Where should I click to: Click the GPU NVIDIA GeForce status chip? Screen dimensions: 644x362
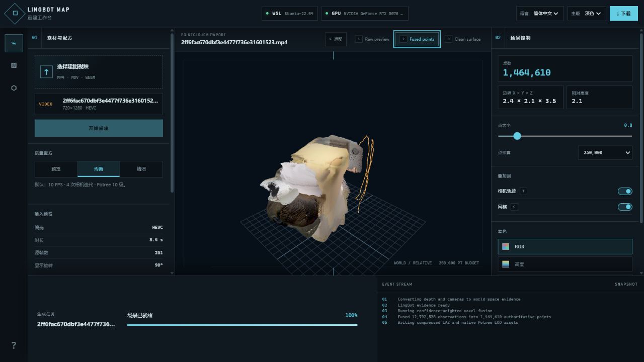point(365,14)
